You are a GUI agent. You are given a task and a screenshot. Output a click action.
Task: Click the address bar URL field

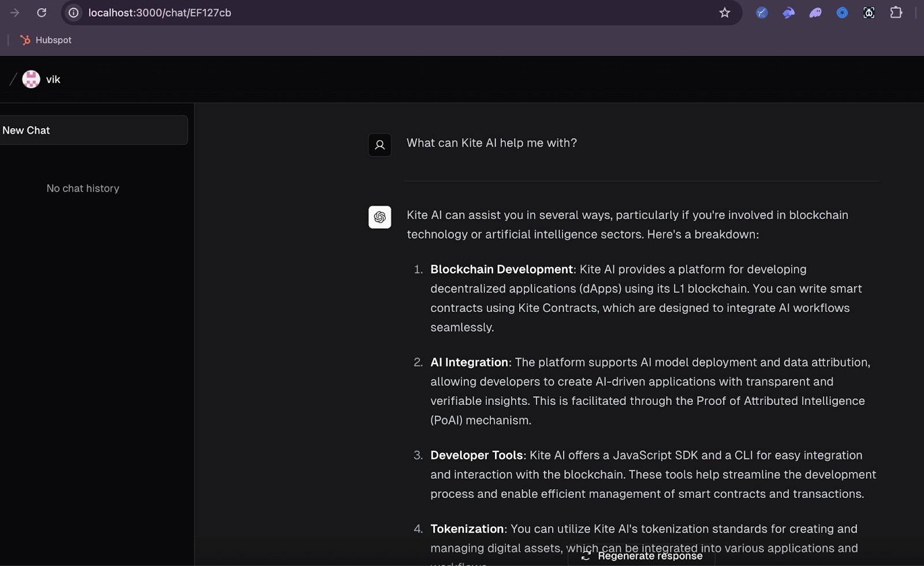[401, 13]
